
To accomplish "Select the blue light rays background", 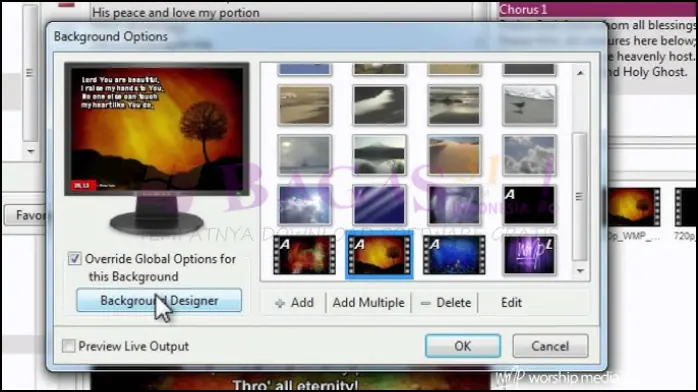I will click(x=379, y=205).
